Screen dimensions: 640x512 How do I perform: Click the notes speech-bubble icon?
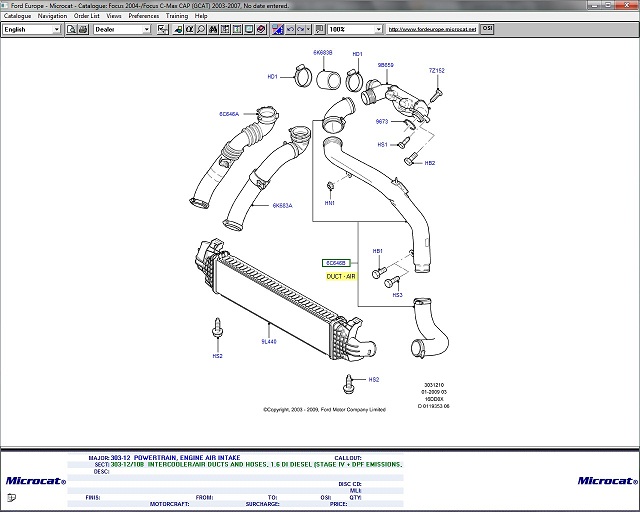319,29
